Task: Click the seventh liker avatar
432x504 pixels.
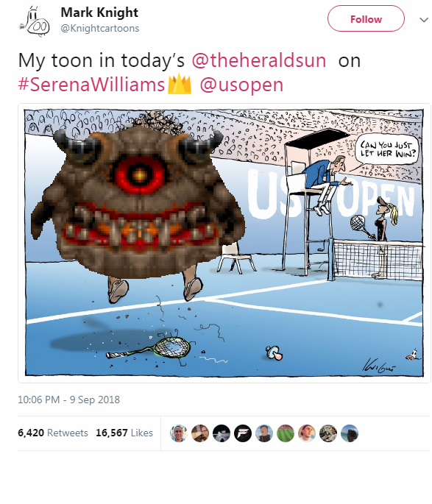Action: coord(307,433)
